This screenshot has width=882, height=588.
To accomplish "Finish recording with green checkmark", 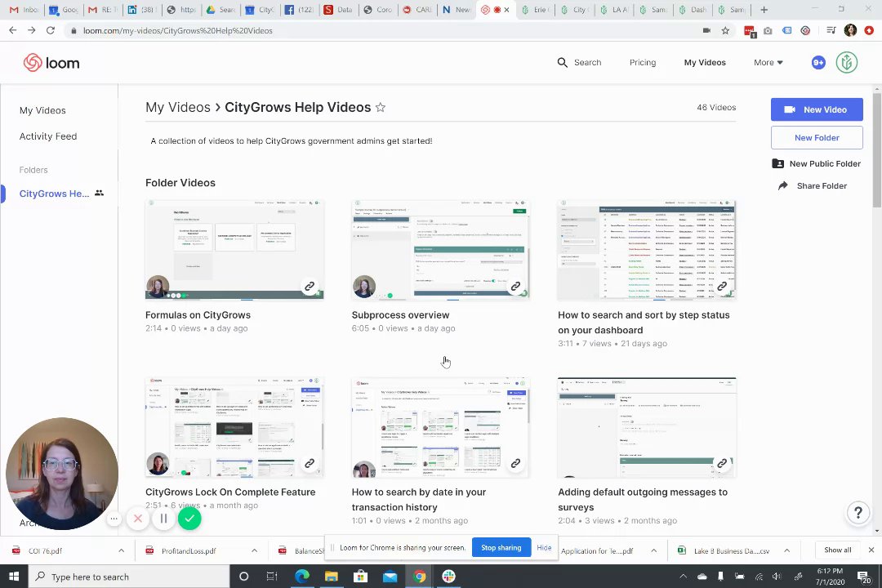I will coord(189,519).
